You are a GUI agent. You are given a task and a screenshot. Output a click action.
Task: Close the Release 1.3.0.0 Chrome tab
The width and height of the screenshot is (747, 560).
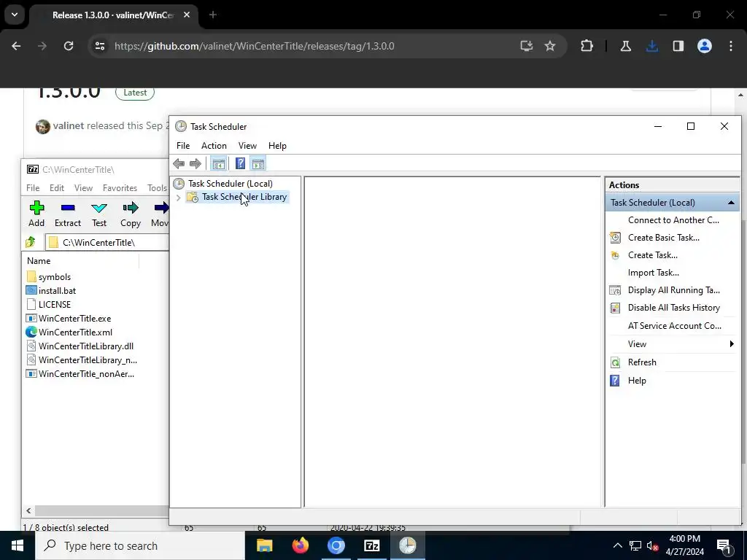pos(187,15)
